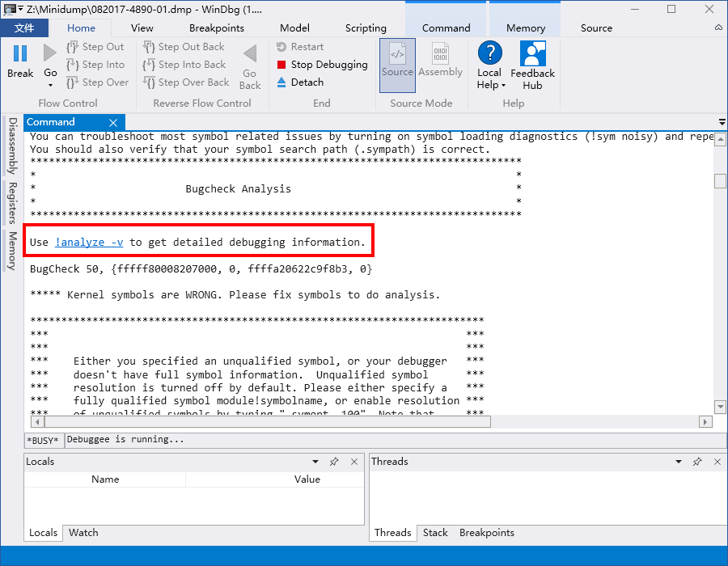Click Stop Debugging red square
This screenshot has height=566, width=728.
(x=281, y=65)
